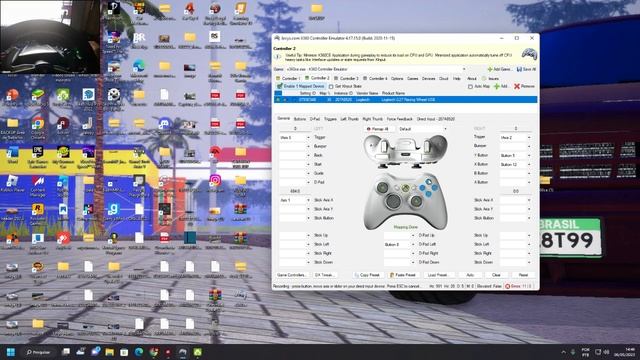This screenshot has height=360, width=640.
Task: Click the X button on the controller image
Action: tap(423, 188)
